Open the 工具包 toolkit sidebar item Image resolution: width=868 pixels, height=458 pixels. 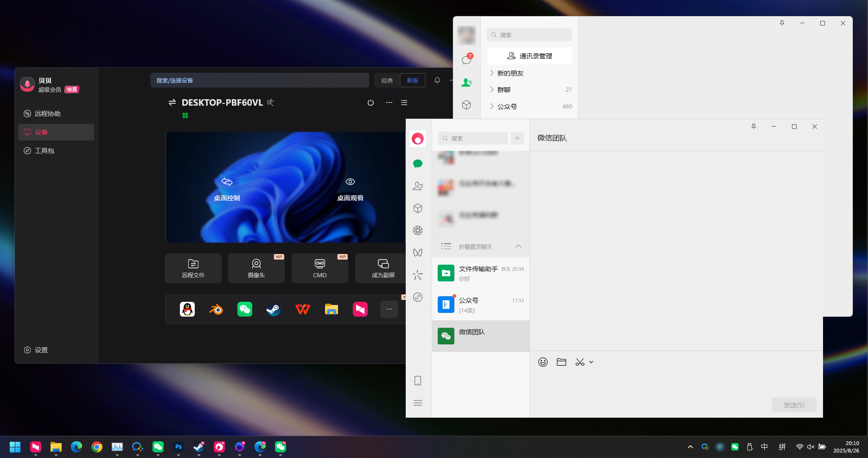click(x=56, y=151)
